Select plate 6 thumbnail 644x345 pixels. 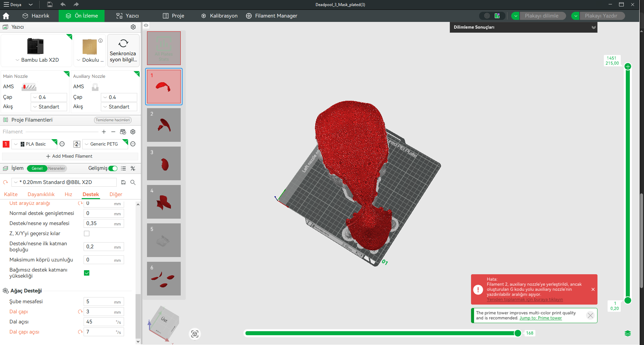click(164, 279)
